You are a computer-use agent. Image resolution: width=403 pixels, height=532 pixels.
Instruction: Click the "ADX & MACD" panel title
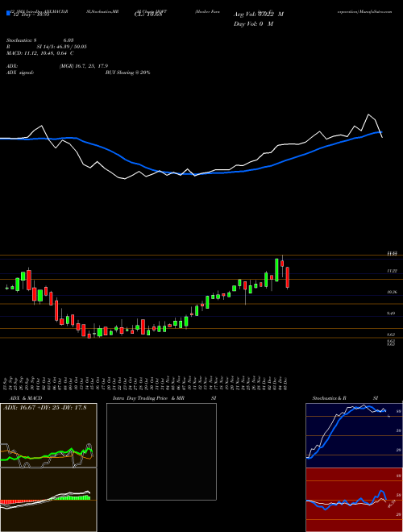pos(26,398)
